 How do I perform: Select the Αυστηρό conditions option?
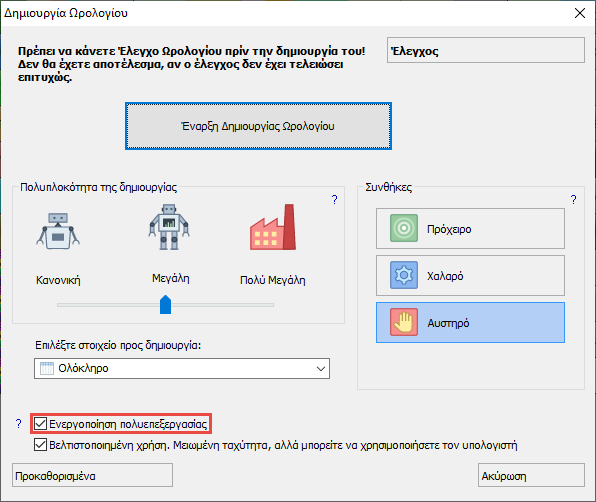tap(470, 322)
